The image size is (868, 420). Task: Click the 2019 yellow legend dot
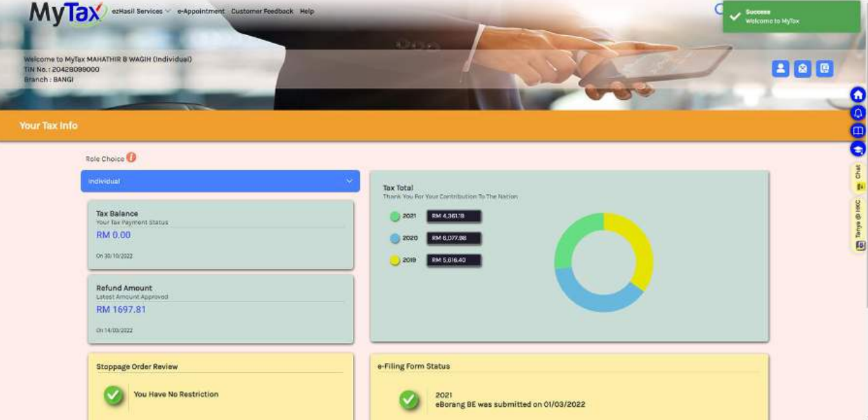[x=395, y=261]
